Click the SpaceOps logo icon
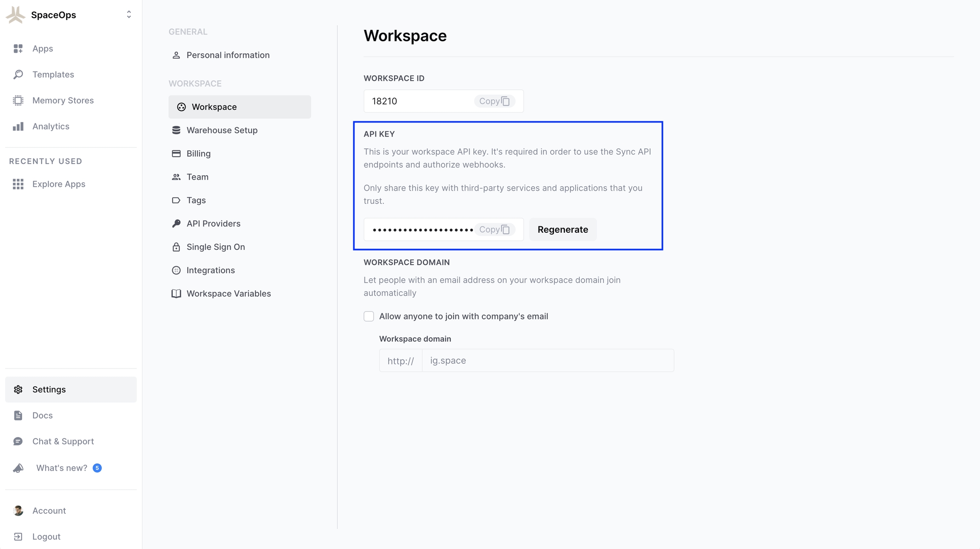The image size is (980, 549). point(16,15)
